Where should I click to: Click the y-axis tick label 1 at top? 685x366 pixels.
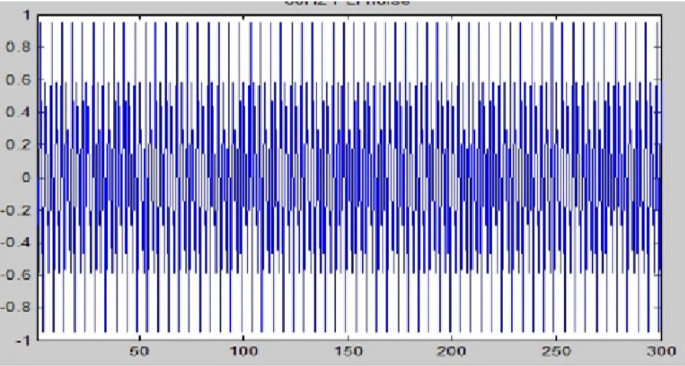[27, 16]
